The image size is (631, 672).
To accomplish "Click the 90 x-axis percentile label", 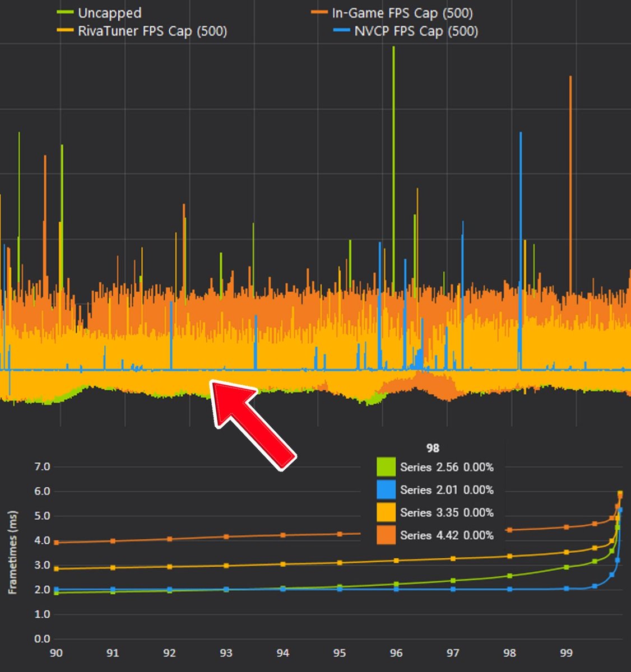I will [x=56, y=653].
